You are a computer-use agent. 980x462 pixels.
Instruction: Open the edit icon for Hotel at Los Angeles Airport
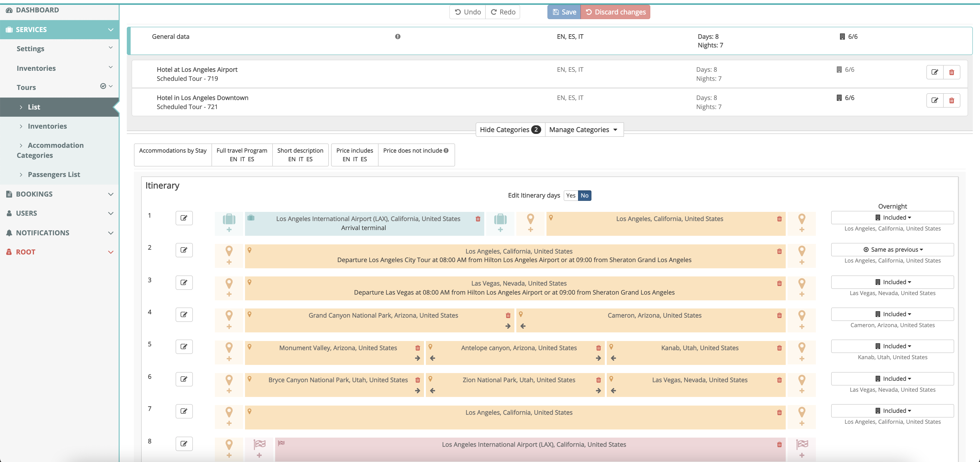935,72
